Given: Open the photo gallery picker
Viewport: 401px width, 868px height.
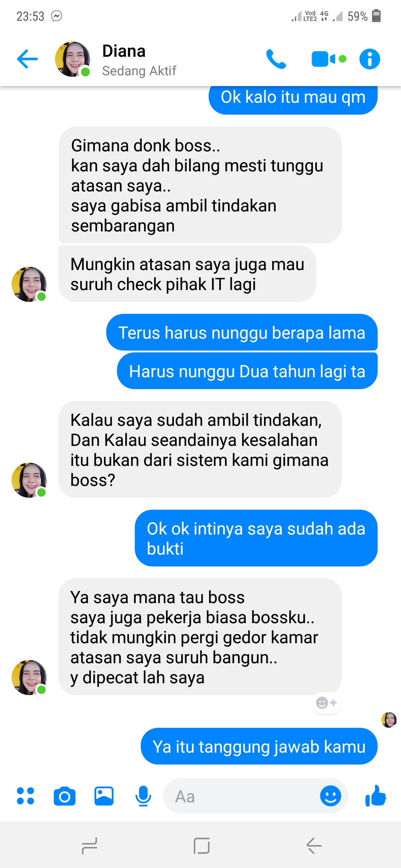Looking at the screenshot, I should point(104,796).
